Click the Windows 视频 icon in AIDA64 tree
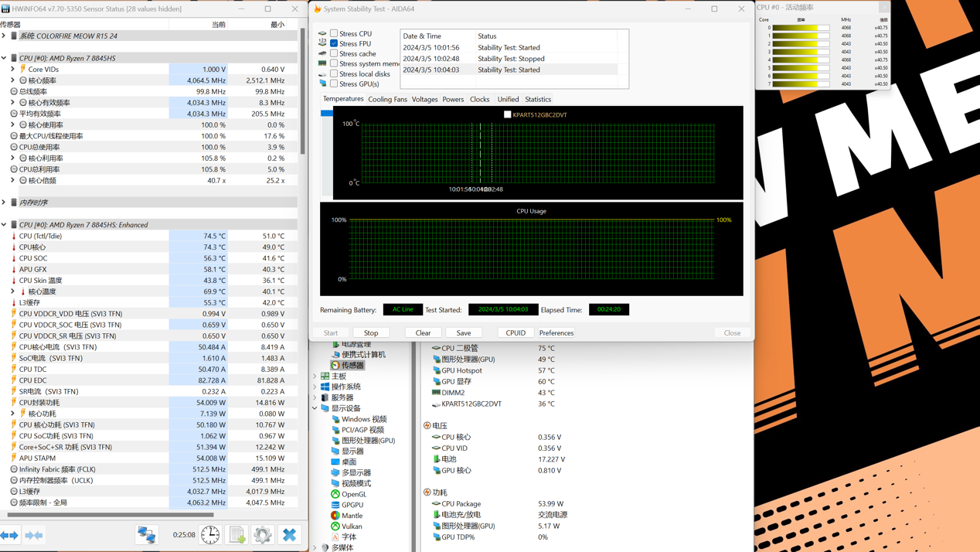This screenshot has height=552, width=980. (x=335, y=419)
